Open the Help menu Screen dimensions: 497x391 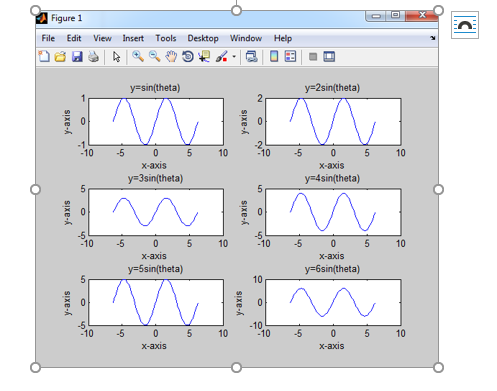click(x=283, y=38)
